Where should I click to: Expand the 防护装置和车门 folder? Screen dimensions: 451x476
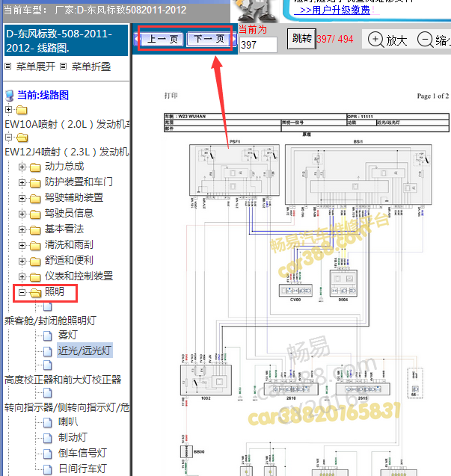22,182
